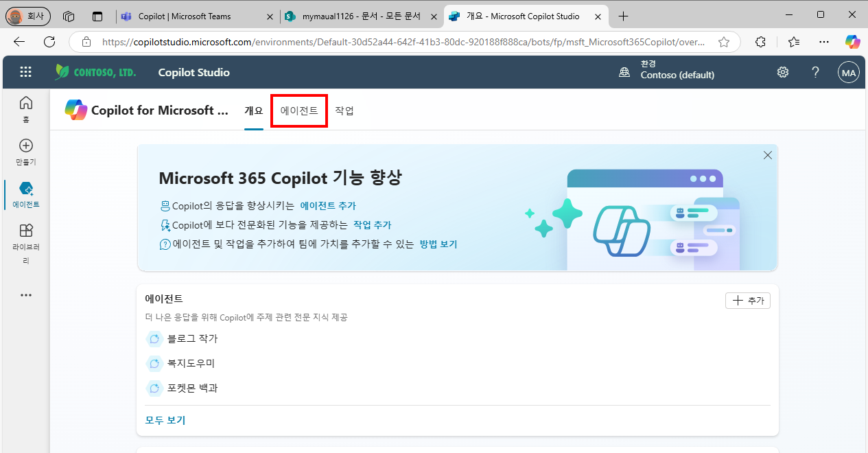Go to Home in the sidebar
Image resolution: width=868 pixels, height=453 pixels.
26,108
